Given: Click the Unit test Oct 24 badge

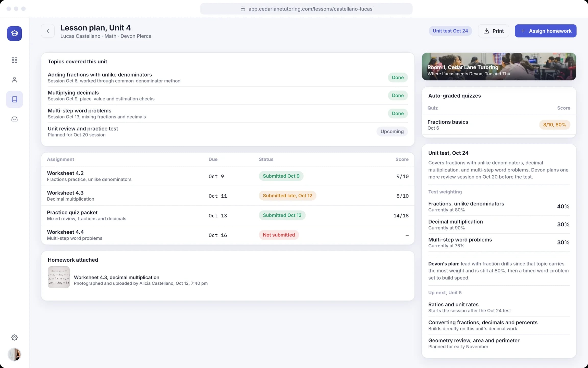Looking at the screenshot, I should [450, 31].
